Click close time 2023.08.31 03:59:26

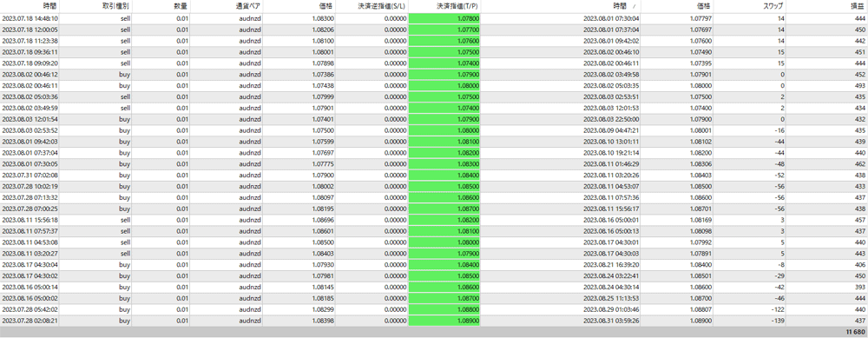coord(610,321)
